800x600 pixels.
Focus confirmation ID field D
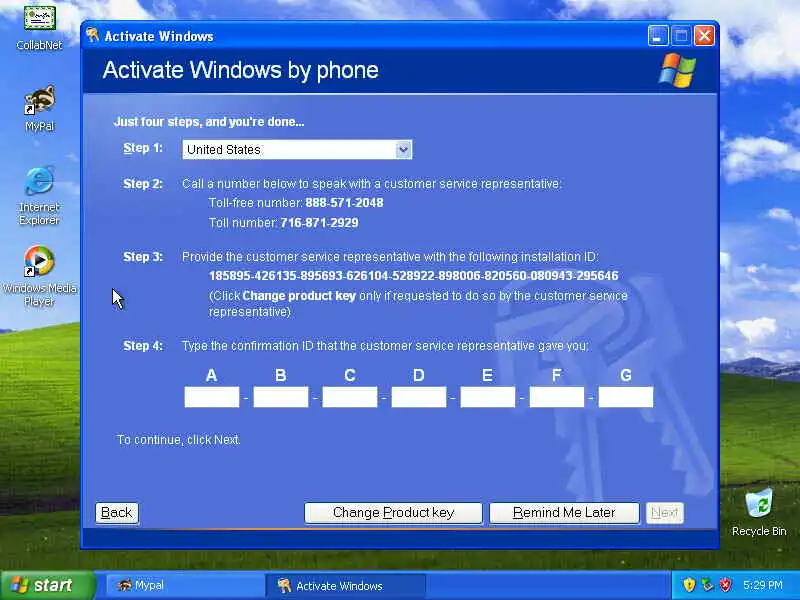[419, 397]
